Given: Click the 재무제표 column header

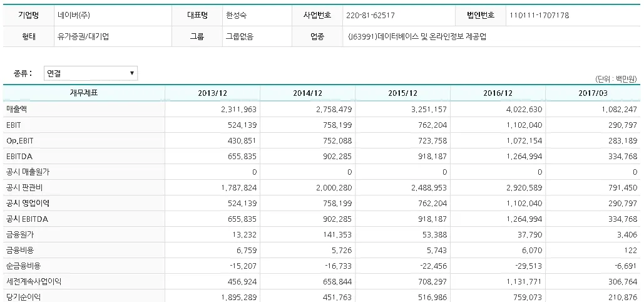Looking at the screenshot, I should 84,93.
